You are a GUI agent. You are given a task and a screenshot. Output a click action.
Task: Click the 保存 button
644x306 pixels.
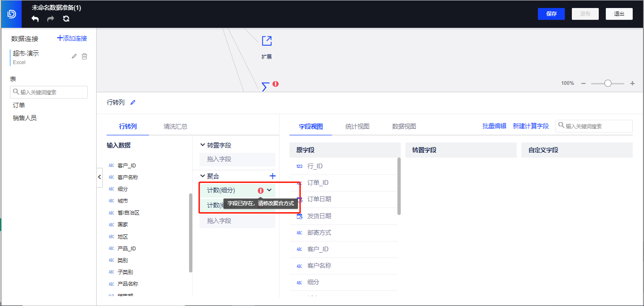(551, 14)
